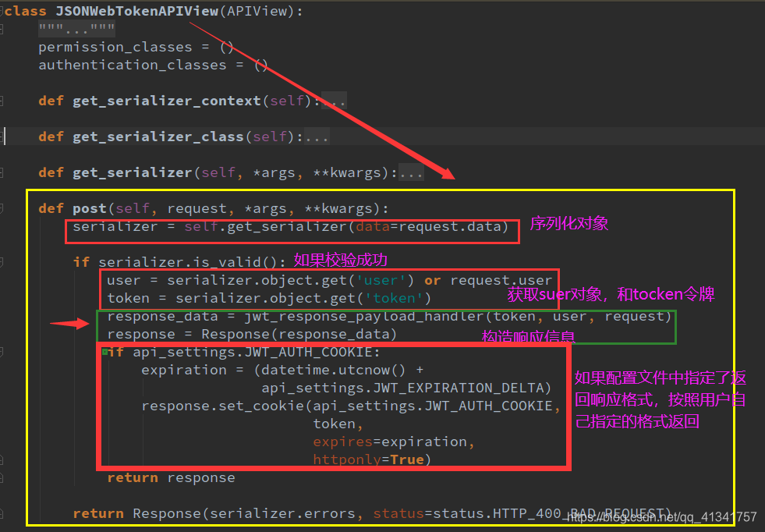Click the class name JSONWebTokenAPIView
The image size is (765, 532).
pos(136,11)
